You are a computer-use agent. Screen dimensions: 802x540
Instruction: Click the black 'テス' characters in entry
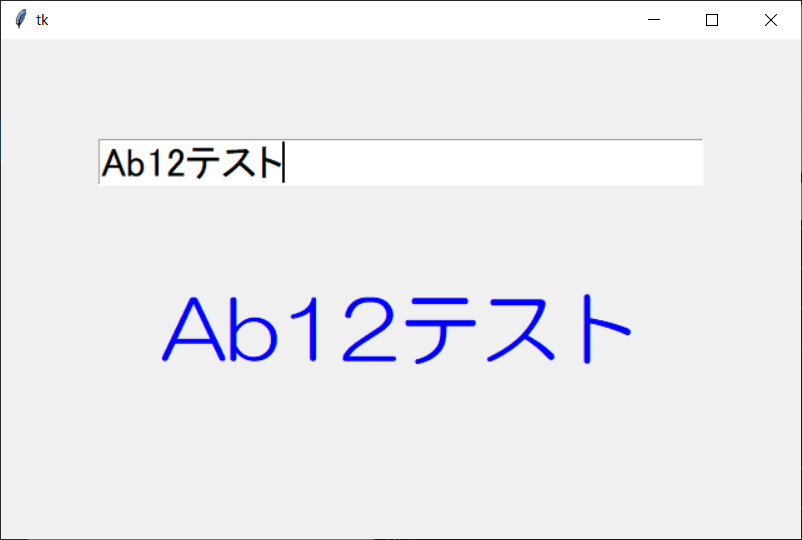(222, 163)
